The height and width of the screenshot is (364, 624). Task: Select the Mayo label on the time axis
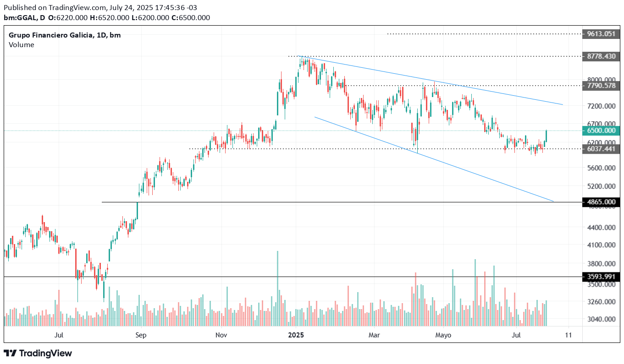[443, 335]
